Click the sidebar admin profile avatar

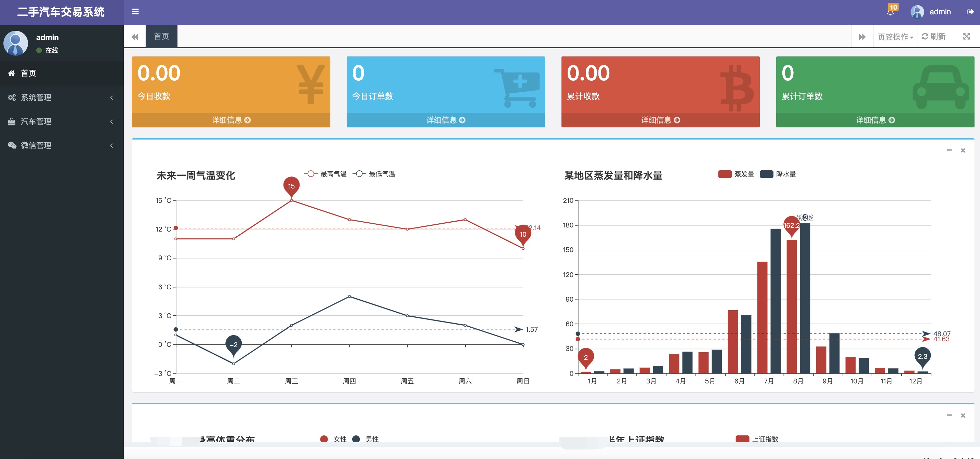pyautogui.click(x=16, y=43)
